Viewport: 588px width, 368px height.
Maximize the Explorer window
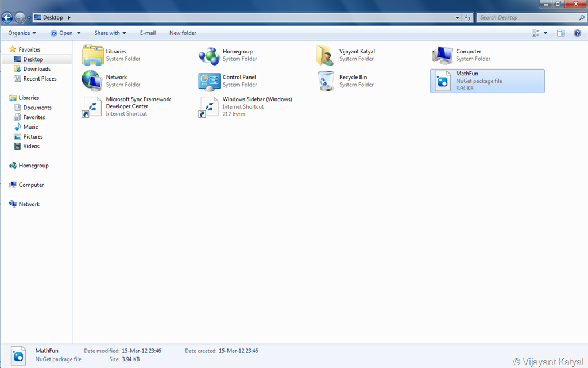pyautogui.click(x=558, y=4)
